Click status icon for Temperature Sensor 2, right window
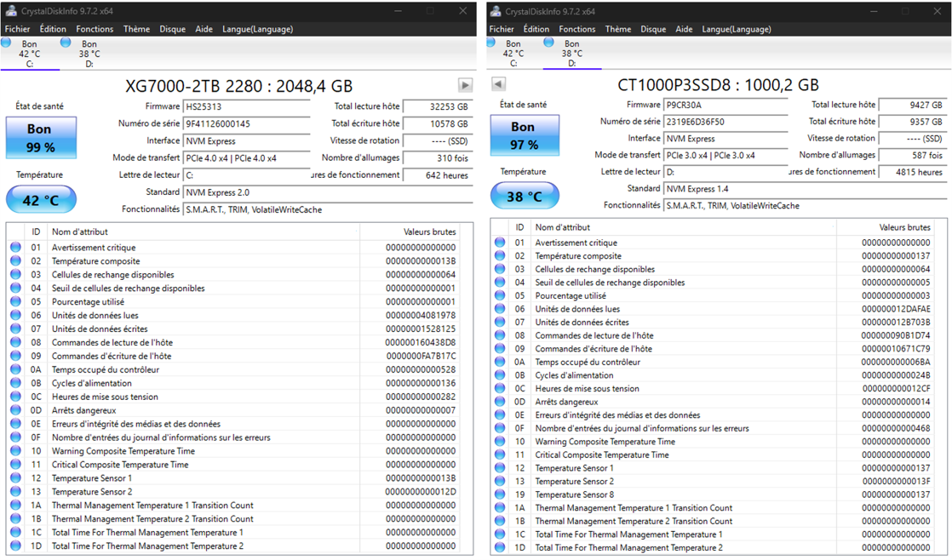952x560 pixels. (500, 481)
